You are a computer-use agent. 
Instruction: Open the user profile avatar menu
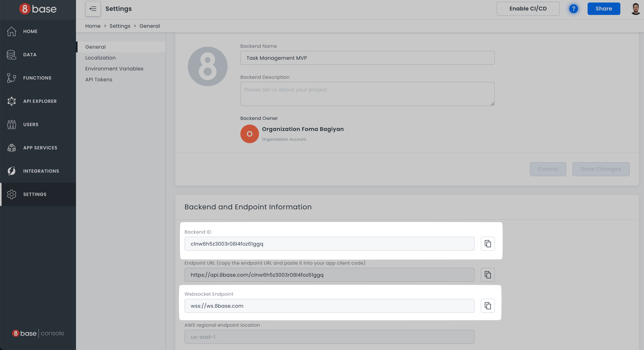tap(635, 9)
